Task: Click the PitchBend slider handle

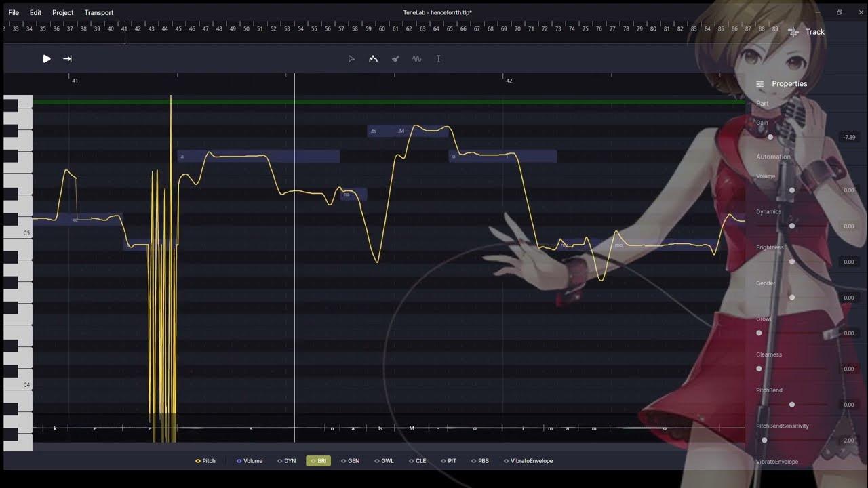Action: tap(791, 405)
